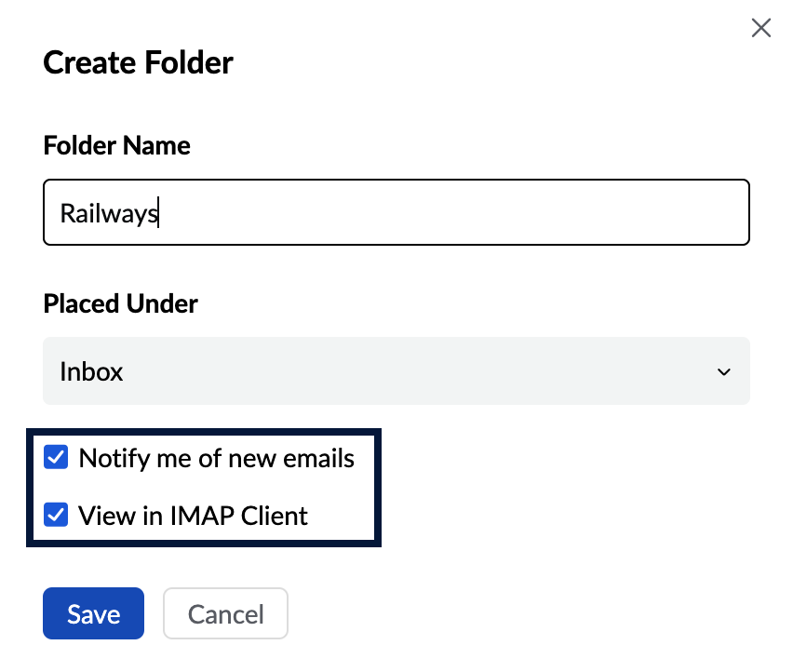Click the Folder Name heading label
The height and width of the screenshot is (672, 793).
pos(117,145)
